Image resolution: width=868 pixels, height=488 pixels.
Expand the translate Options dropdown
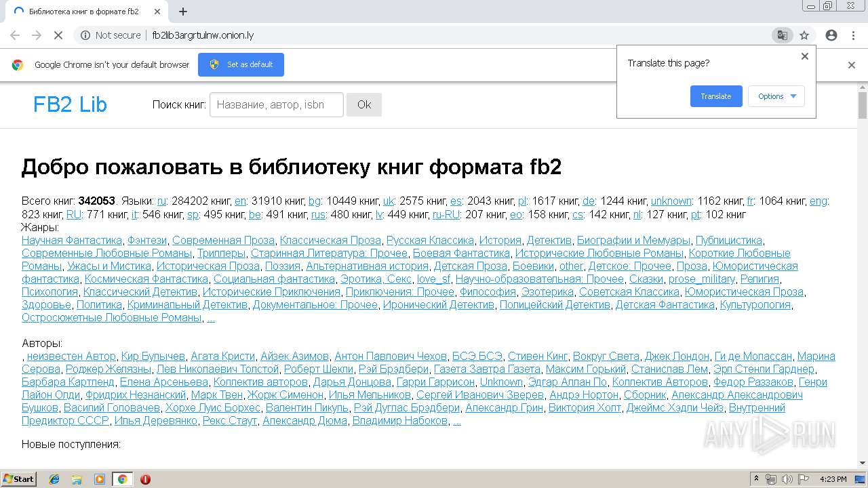(x=776, y=96)
